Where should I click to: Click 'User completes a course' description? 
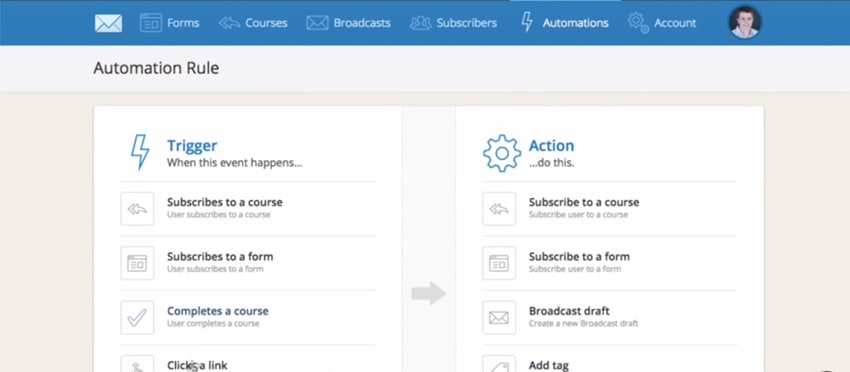pos(213,324)
